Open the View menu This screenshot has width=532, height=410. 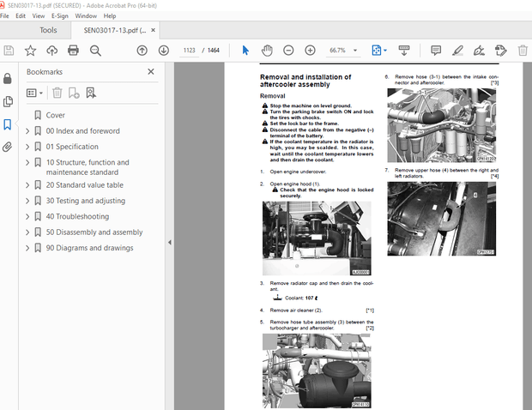39,16
